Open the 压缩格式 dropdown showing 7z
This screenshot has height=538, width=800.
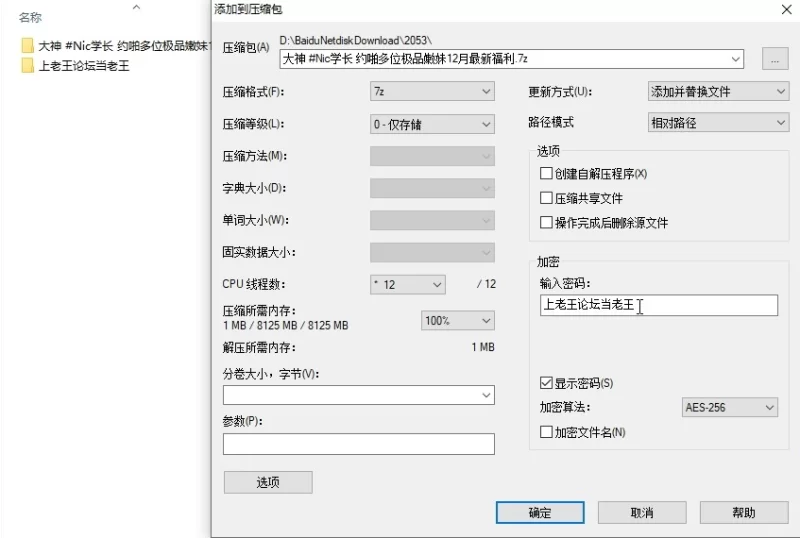[432, 92]
